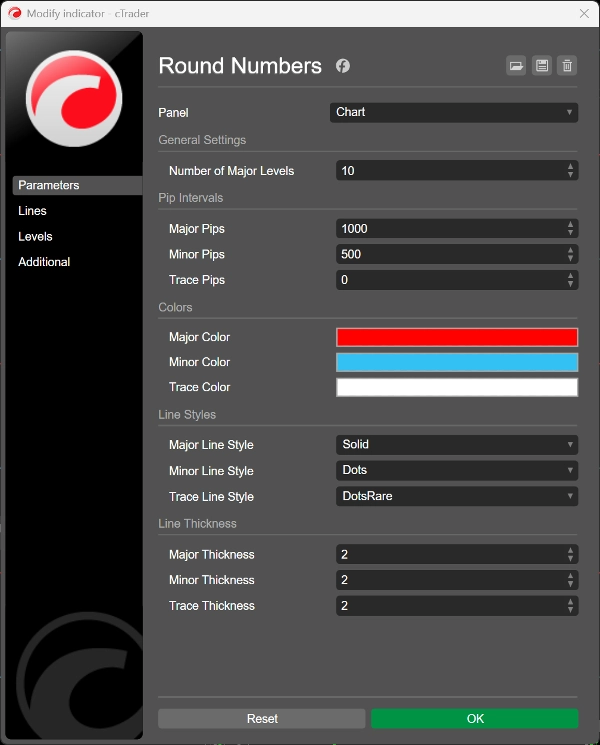Confirm with the green OK button

(x=474, y=719)
